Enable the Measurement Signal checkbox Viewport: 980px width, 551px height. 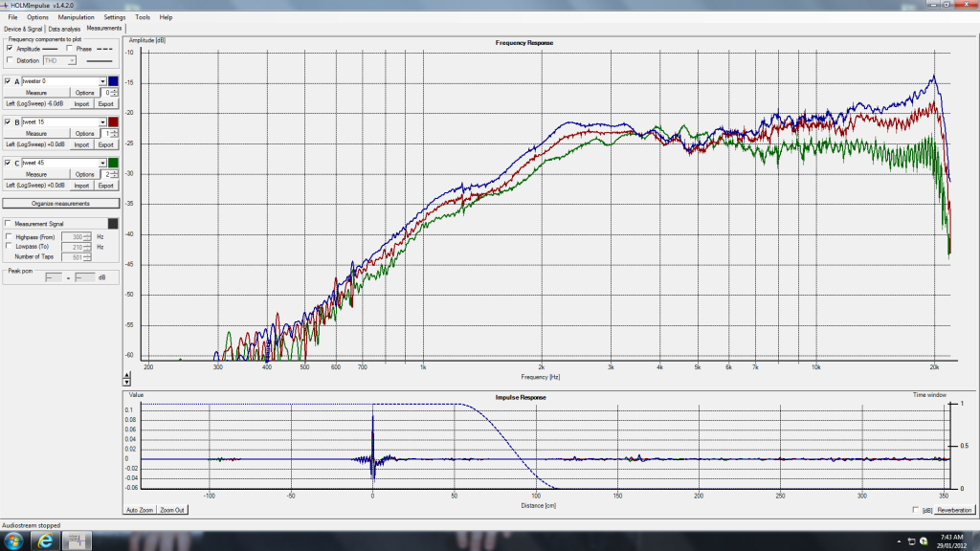coord(8,223)
